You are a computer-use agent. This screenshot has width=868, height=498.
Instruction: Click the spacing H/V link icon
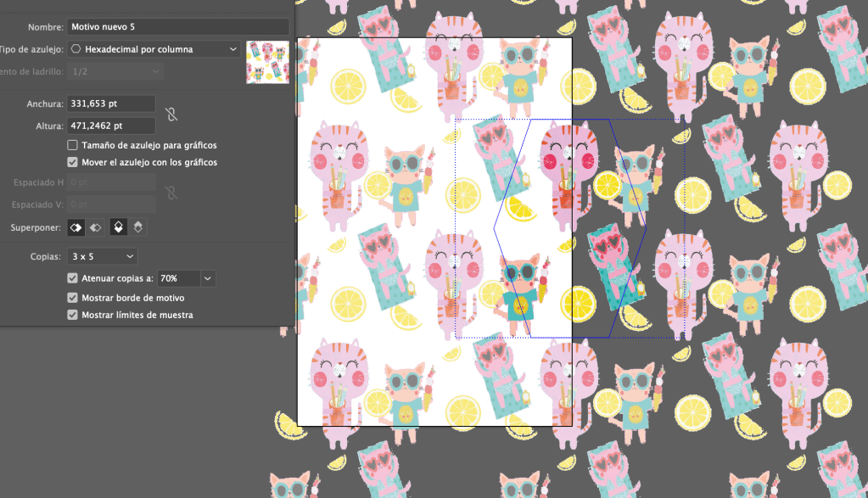tap(171, 193)
